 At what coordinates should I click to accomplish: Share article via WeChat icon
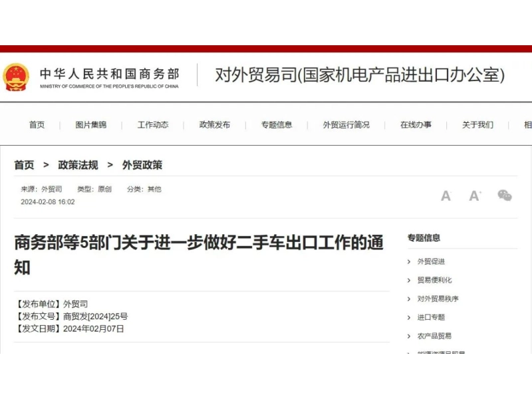(x=505, y=196)
